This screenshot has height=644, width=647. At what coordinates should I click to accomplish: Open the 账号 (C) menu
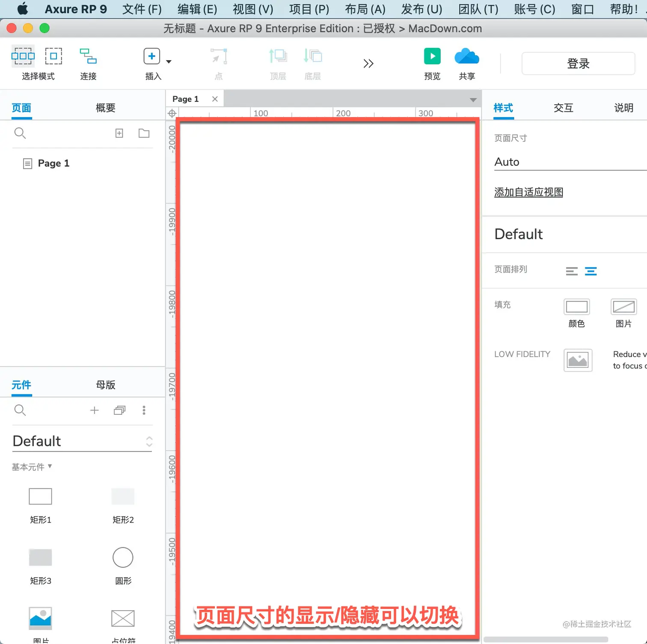534,9
